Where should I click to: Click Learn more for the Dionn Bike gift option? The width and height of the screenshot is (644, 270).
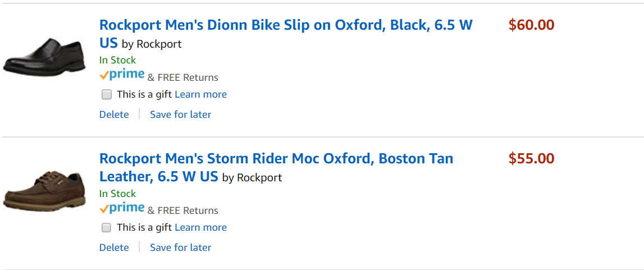click(200, 94)
